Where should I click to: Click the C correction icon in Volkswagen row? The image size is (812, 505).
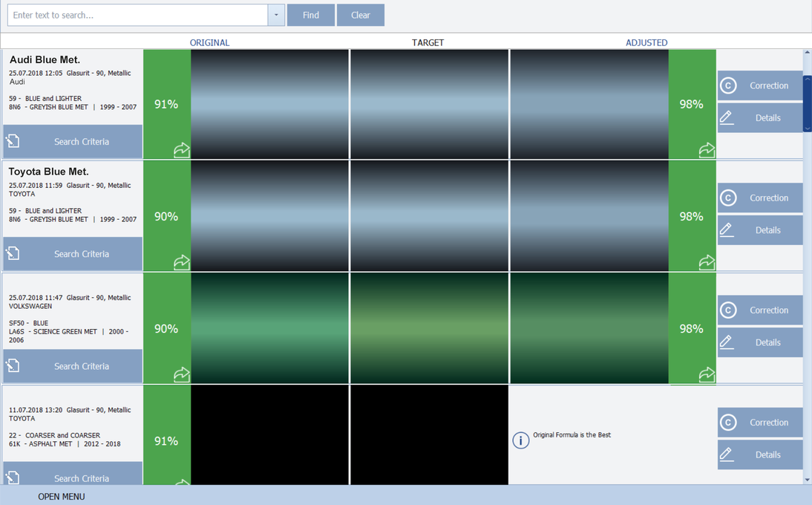tap(728, 310)
